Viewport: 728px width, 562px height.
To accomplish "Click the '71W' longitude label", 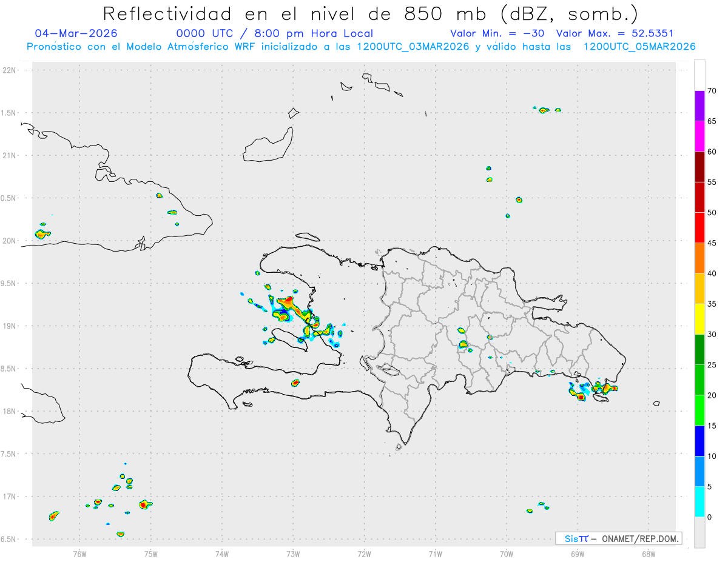I will 435,553.
